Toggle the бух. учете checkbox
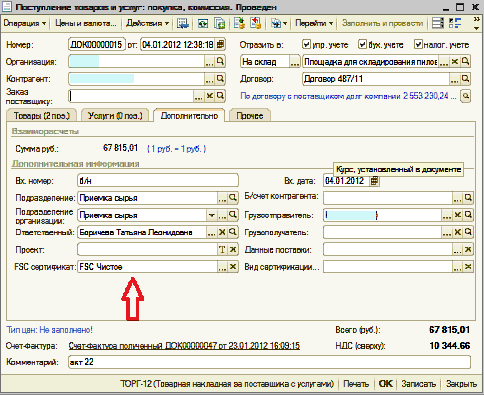This screenshot has height=395, width=484. [362, 44]
